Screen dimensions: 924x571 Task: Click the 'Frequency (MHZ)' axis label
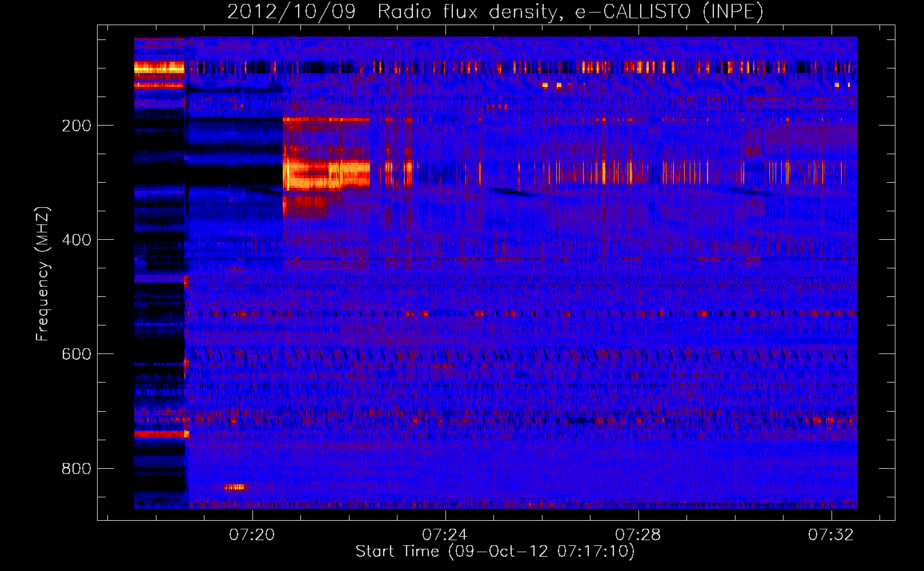tap(42, 274)
